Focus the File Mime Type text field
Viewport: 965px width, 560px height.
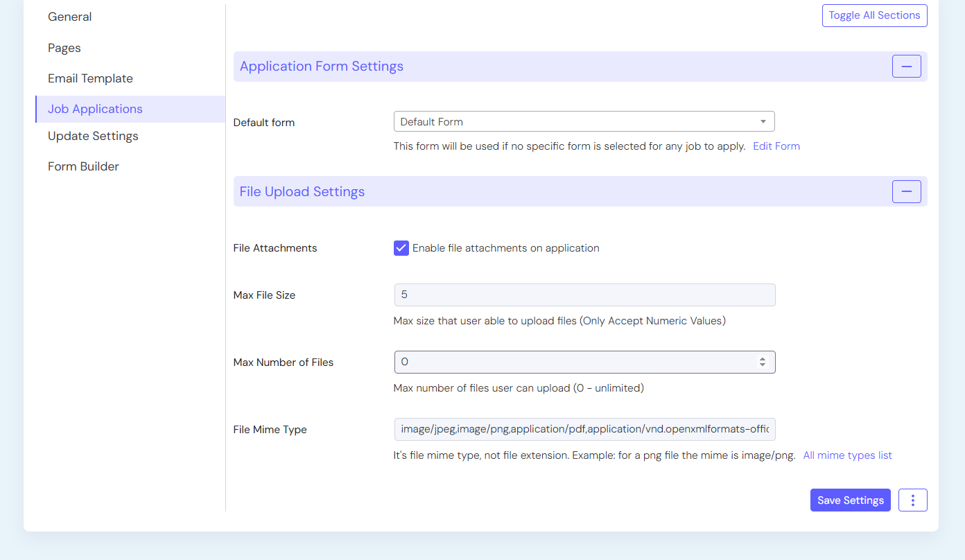584,429
